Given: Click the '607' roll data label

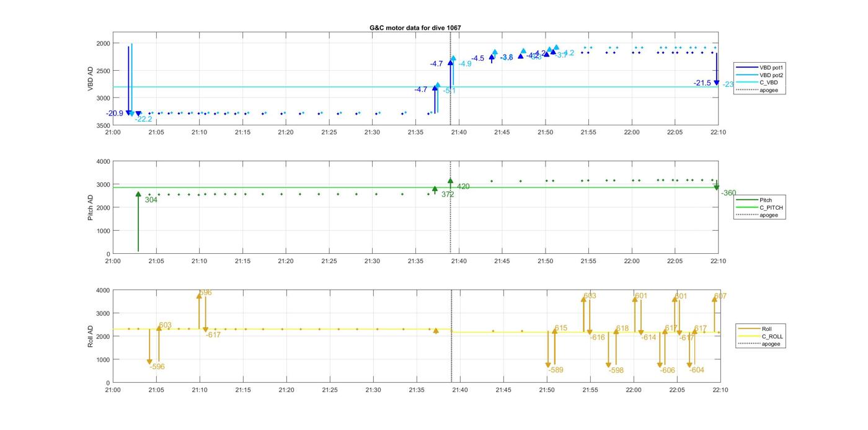Looking at the screenshot, I should 720,296.
